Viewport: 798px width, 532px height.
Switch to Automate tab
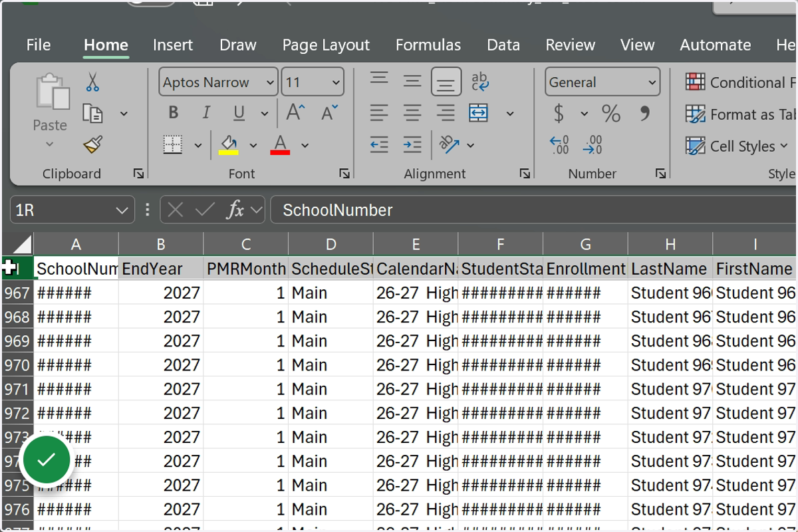716,45
